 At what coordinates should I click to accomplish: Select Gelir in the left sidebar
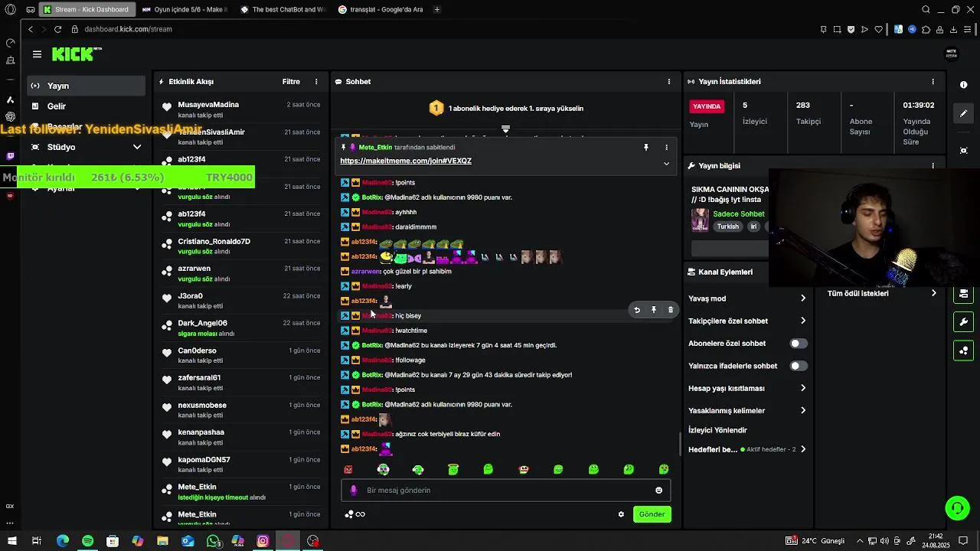[x=86, y=106]
